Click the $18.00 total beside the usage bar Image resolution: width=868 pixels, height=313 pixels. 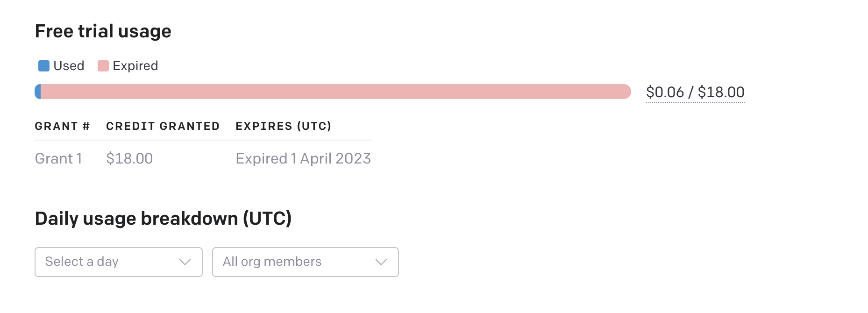pyautogui.click(x=721, y=92)
